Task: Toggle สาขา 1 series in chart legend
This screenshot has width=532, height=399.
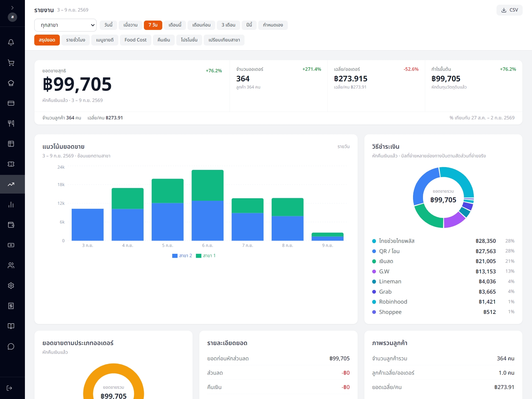Action: [x=206, y=256]
